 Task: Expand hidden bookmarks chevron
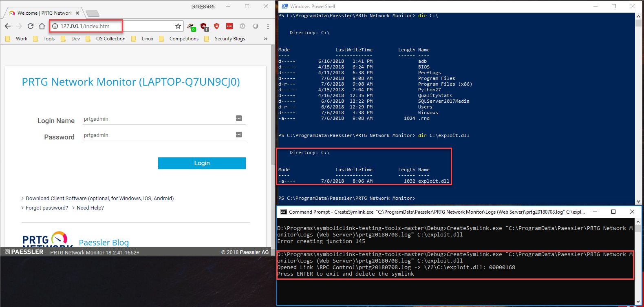pos(266,39)
